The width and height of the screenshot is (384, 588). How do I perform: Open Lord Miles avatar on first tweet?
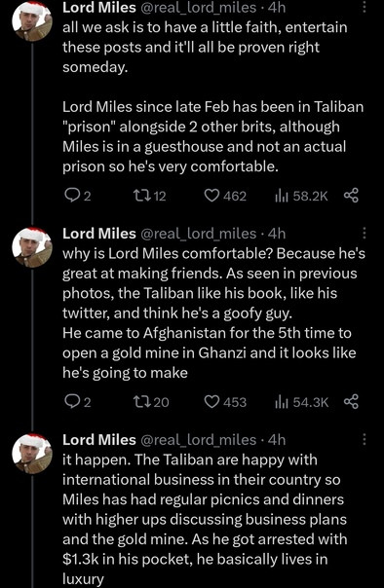click(32, 21)
